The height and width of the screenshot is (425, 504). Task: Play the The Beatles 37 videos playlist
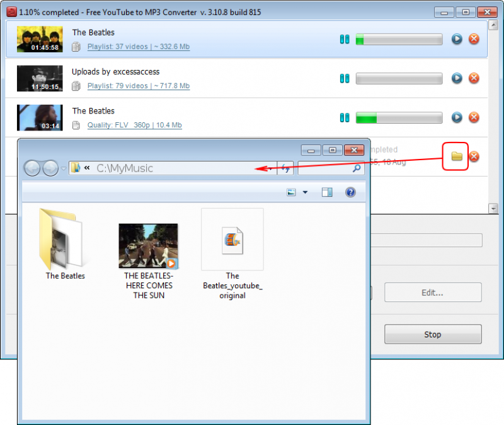[457, 39]
